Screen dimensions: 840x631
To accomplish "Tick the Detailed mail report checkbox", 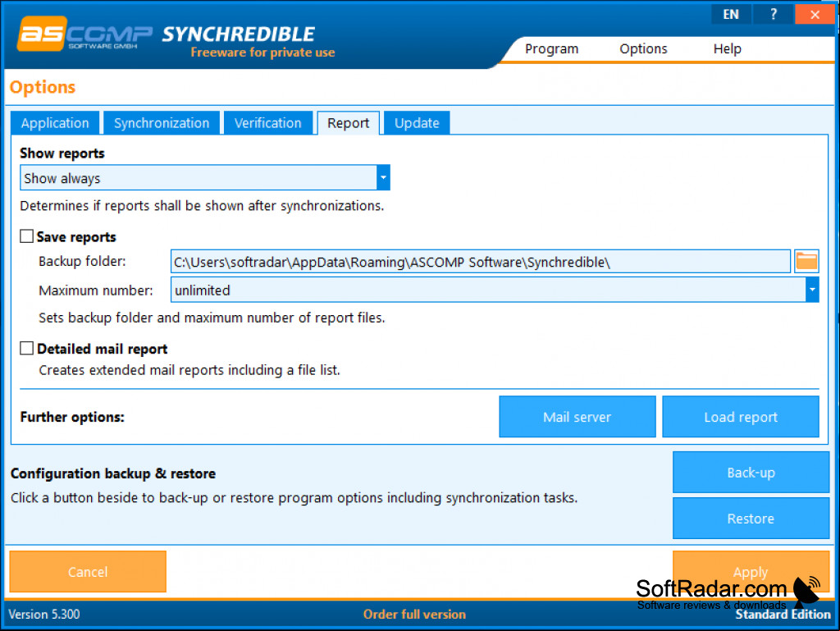I will tap(27, 348).
